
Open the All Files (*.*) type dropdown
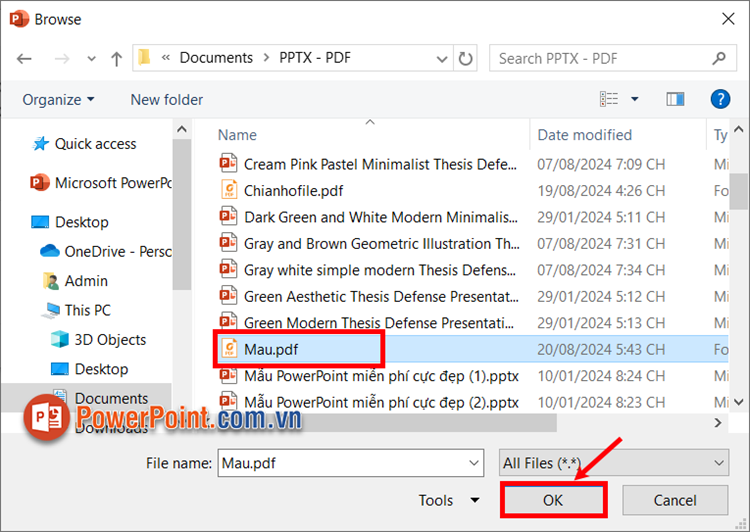tap(614, 463)
